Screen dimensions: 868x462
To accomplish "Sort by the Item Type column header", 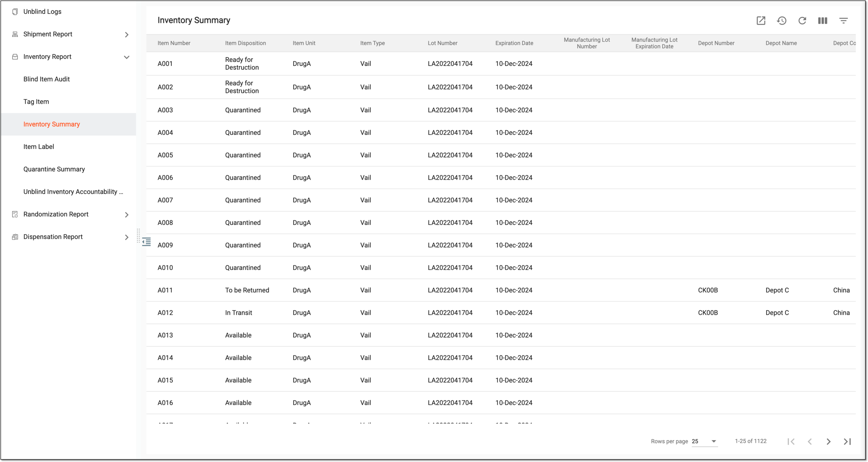I will (373, 43).
